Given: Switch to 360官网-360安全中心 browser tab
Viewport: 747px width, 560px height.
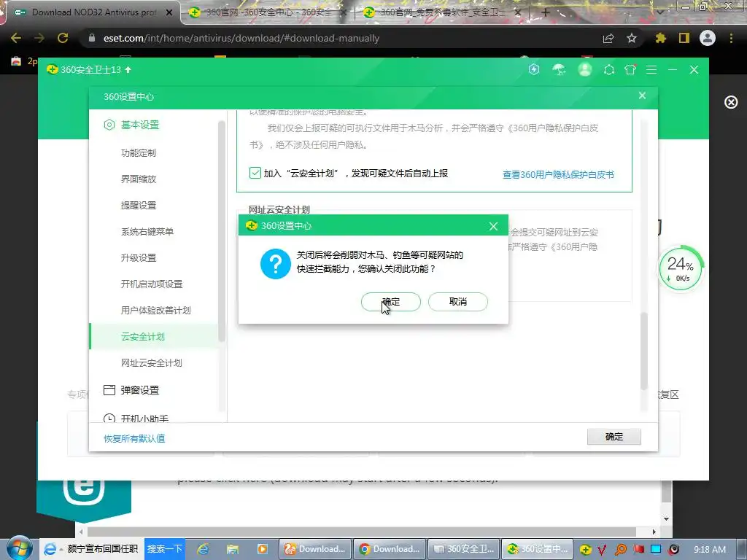Looking at the screenshot, I should 267,13.
